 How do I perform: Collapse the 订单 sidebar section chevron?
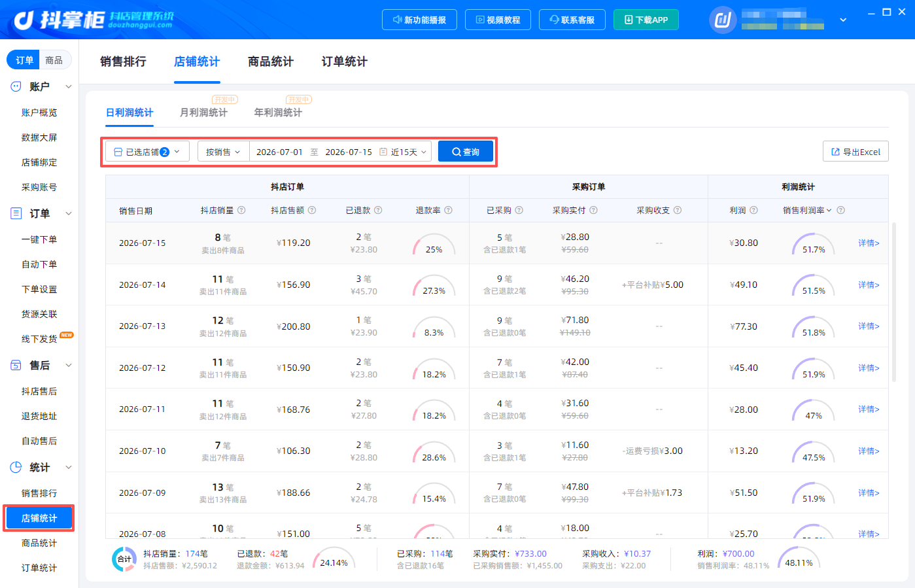(x=69, y=213)
